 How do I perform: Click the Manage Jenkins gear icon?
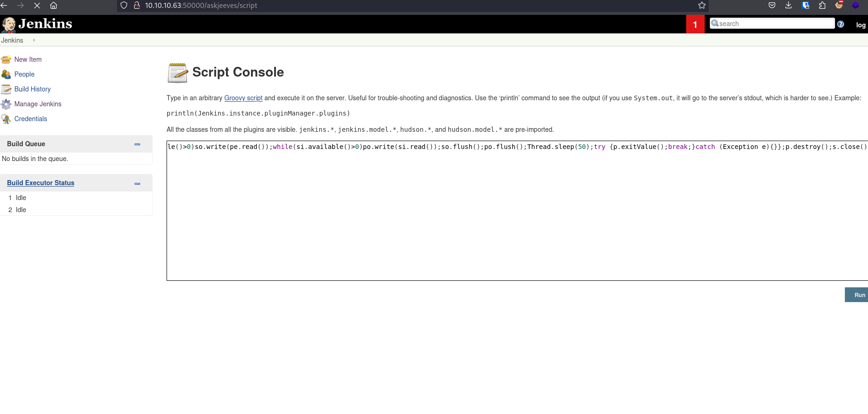[x=6, y=104]
